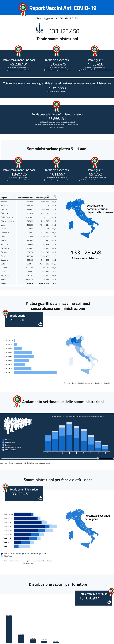Image resolution: width=114 pixels, height=644 pixels.
Task: Click the eraser icon in Totale somministrazioni card
Action: 40,498
